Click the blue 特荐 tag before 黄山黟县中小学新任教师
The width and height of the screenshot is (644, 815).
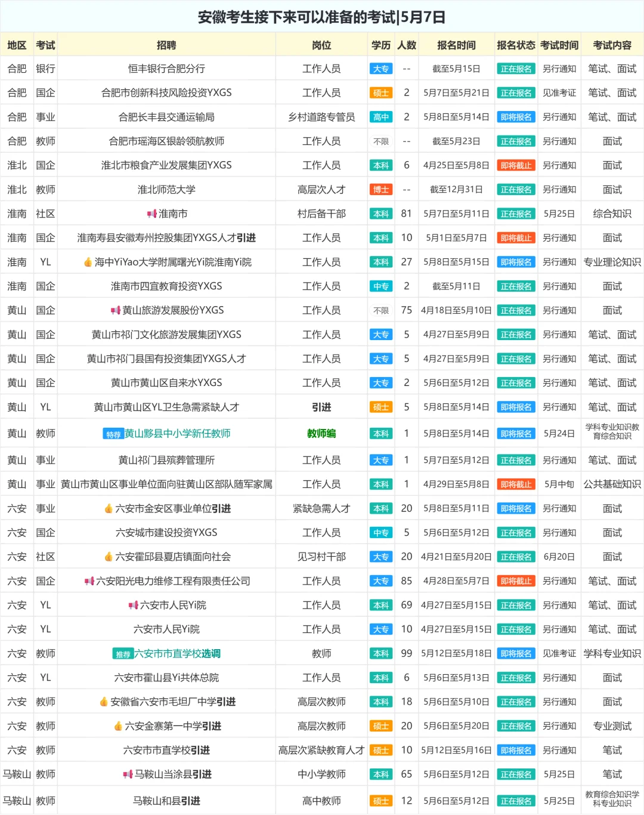tap(113, 434)
